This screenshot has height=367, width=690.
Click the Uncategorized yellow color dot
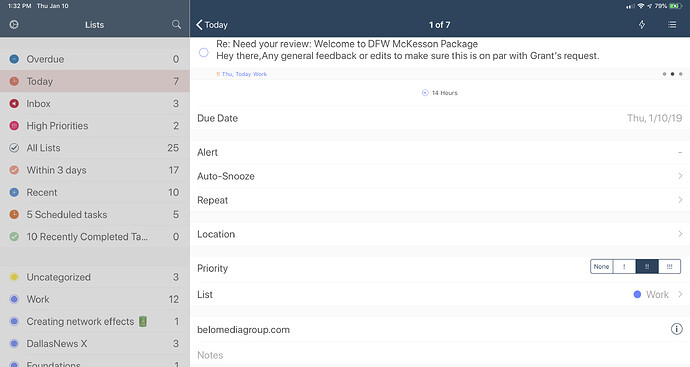click(14, 277)
